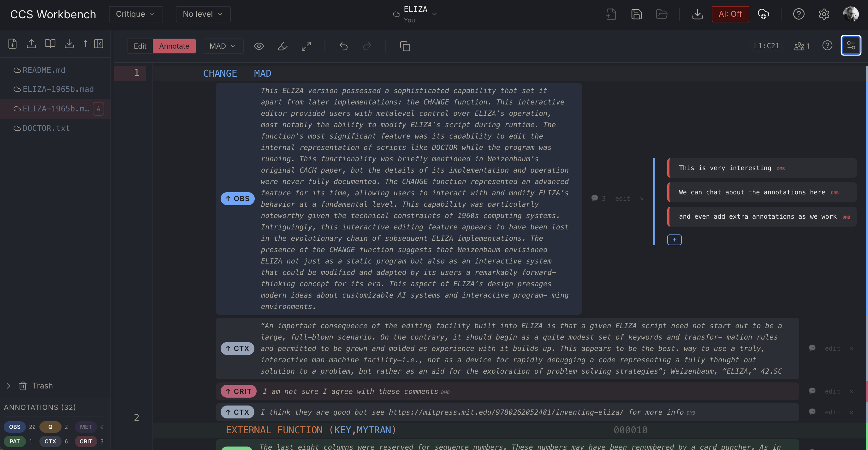Image resolution: width=868 pixels, height=450 pixels.
Task: Toggle the AI: Off button
Action: click(x=730, y=14)
